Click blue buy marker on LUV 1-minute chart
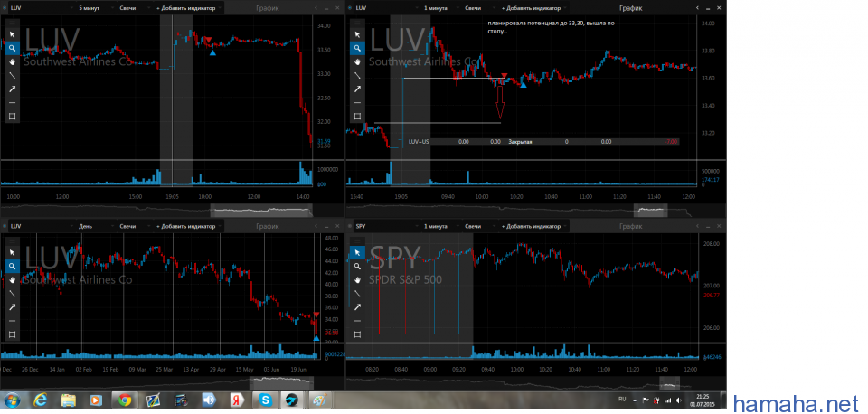The height and width of the screenshot is (414, 868). (524, 85)
